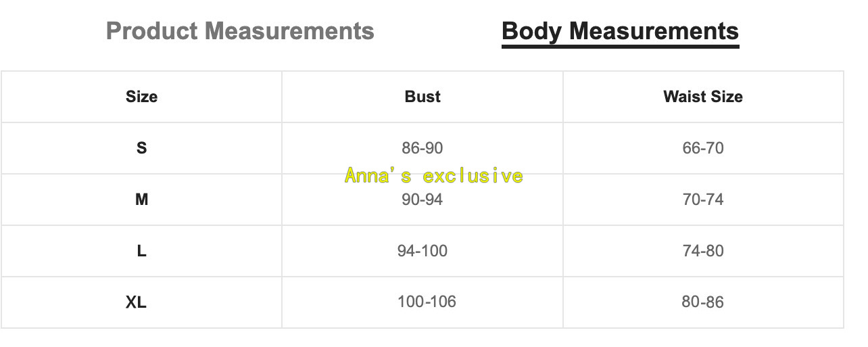Click the 94-100 bust measurement
The height and width of the screenshot is (347, 868).
[x=423, y=251]
